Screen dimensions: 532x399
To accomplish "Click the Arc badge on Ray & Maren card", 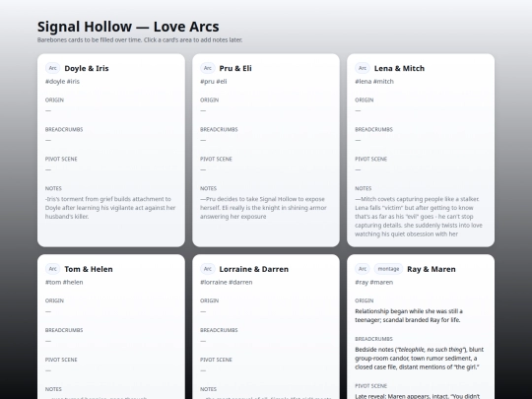I will (x=363, y=269).
